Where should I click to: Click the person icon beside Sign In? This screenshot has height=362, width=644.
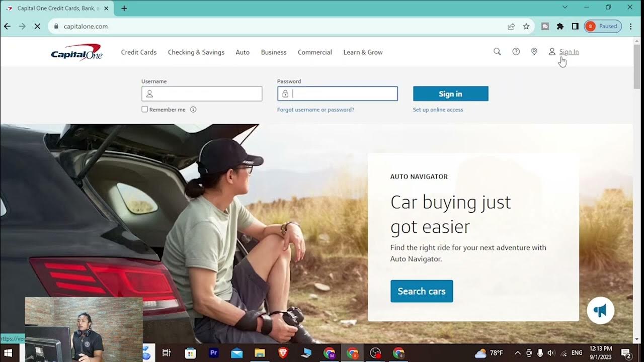point(552,52)
